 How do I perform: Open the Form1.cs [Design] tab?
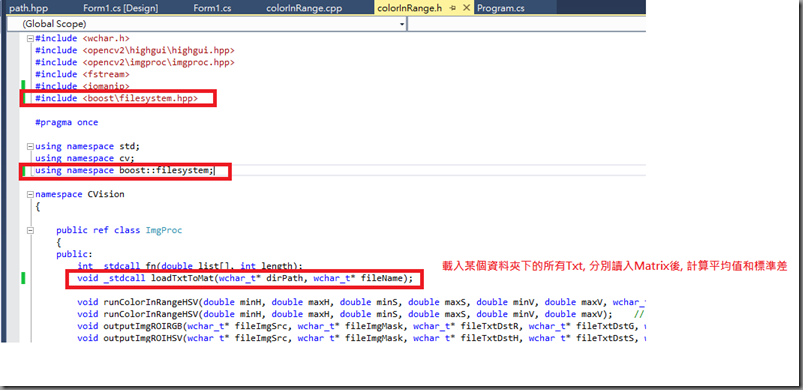120,8
